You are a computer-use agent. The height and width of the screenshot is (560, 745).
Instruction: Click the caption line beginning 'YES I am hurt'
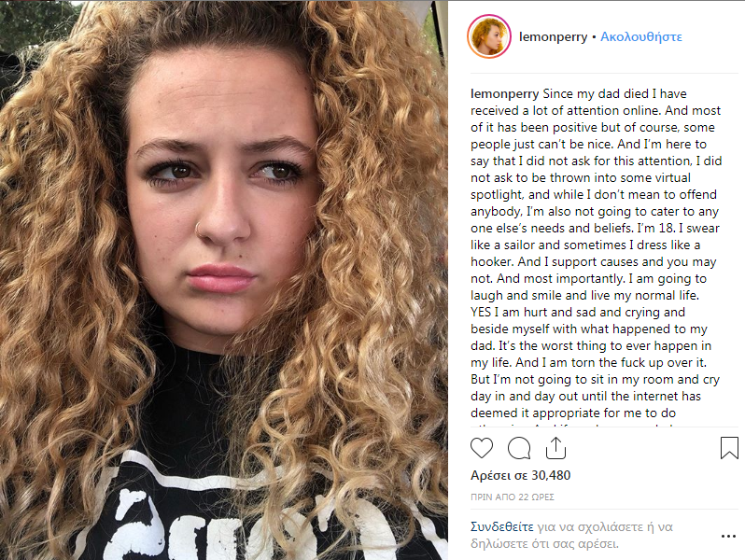pyautogui.click(x=578, y=312)
